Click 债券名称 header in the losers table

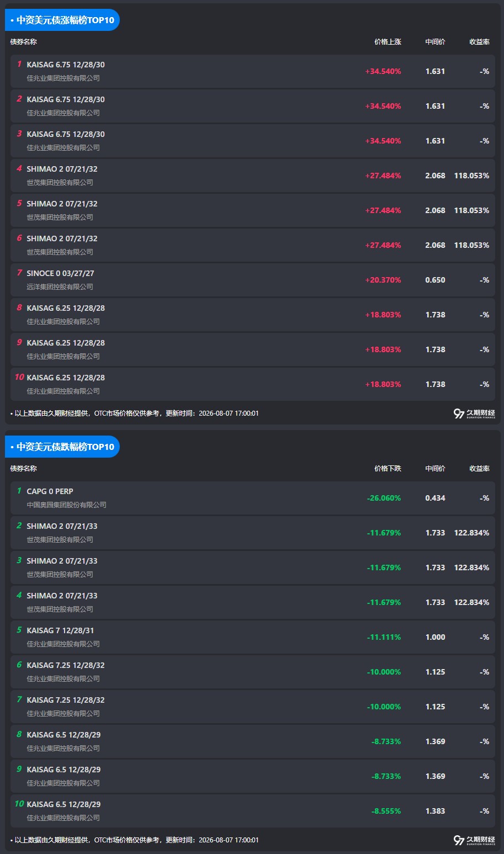click(24, 469)
